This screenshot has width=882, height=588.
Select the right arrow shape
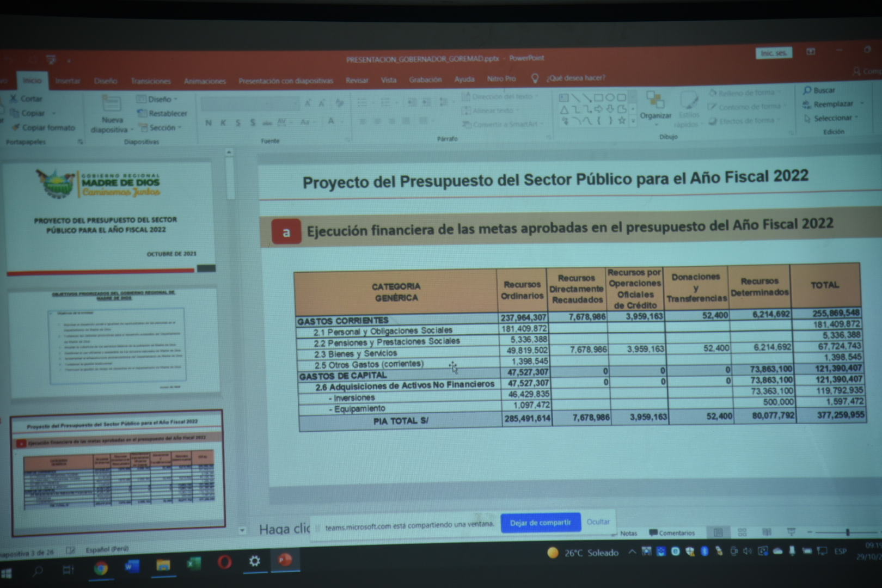click(598, 109)
